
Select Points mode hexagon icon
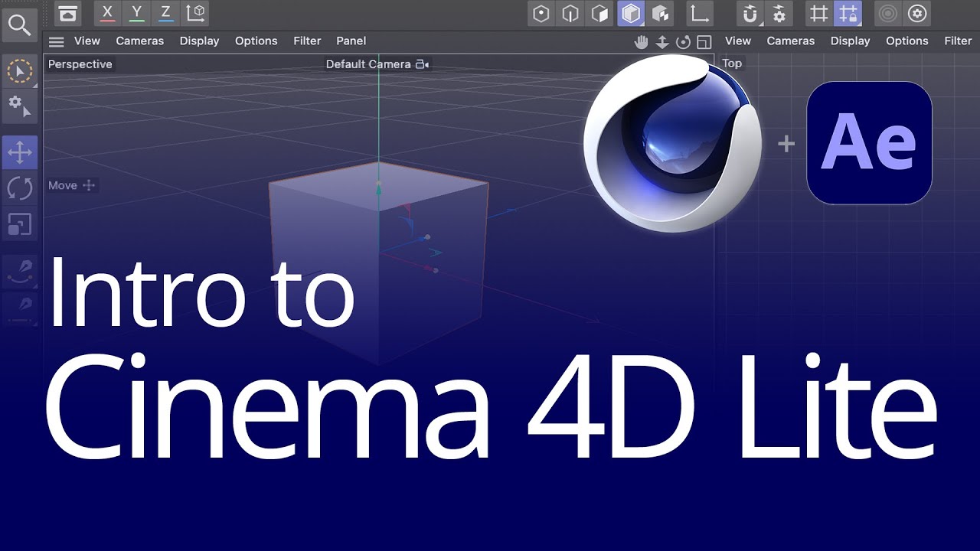coord(541,14)
